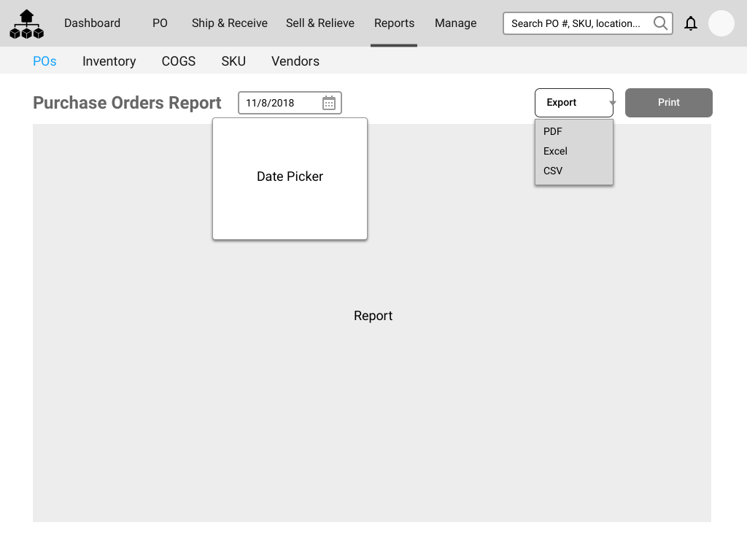Expand the Export dropdown arrow
The width and height of the screenshot is (747, 560).
pyautogui.click(x=612, y=103)
